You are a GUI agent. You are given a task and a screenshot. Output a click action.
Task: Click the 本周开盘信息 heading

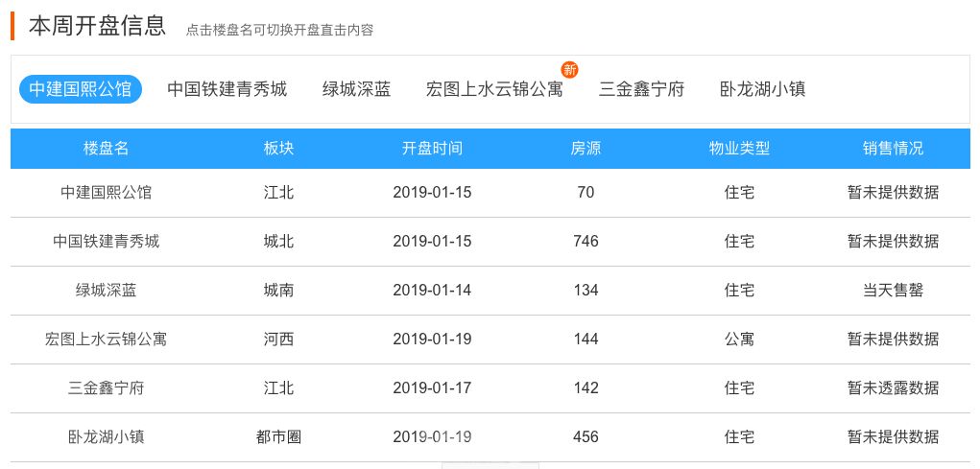pyautogui.click(x=97, y=26)
